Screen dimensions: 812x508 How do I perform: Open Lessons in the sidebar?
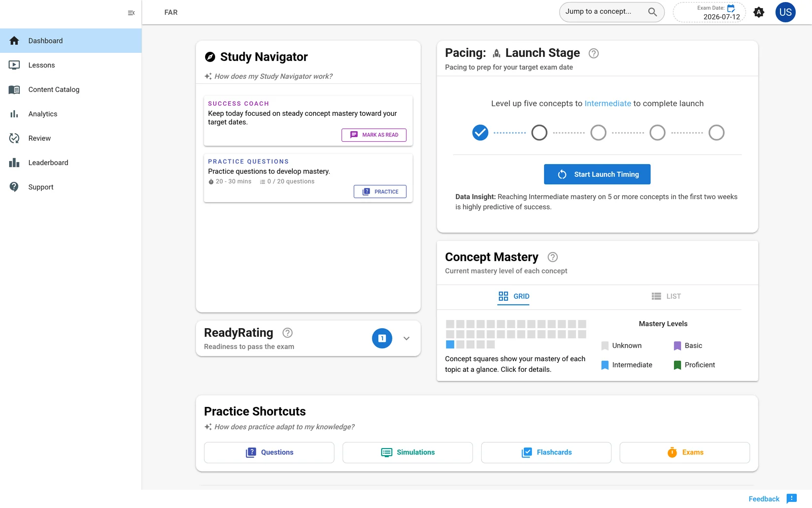tap(71, 65)
